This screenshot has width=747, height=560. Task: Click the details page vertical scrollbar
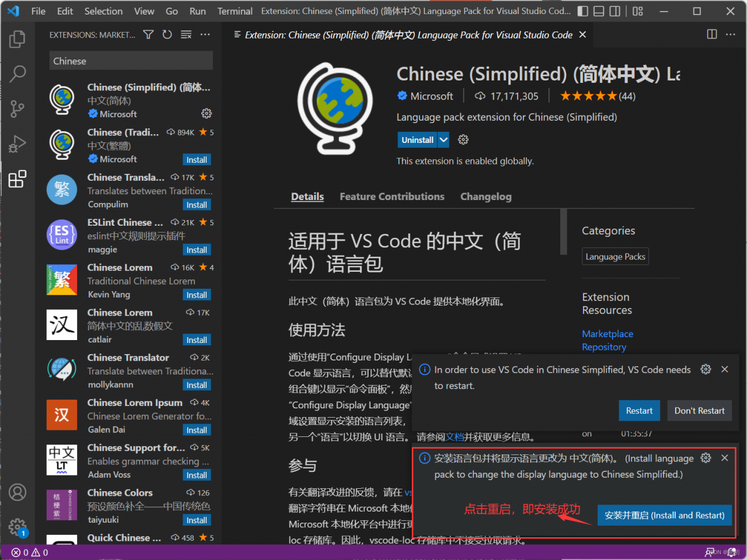pyautogui.click(x=563, y=232)
